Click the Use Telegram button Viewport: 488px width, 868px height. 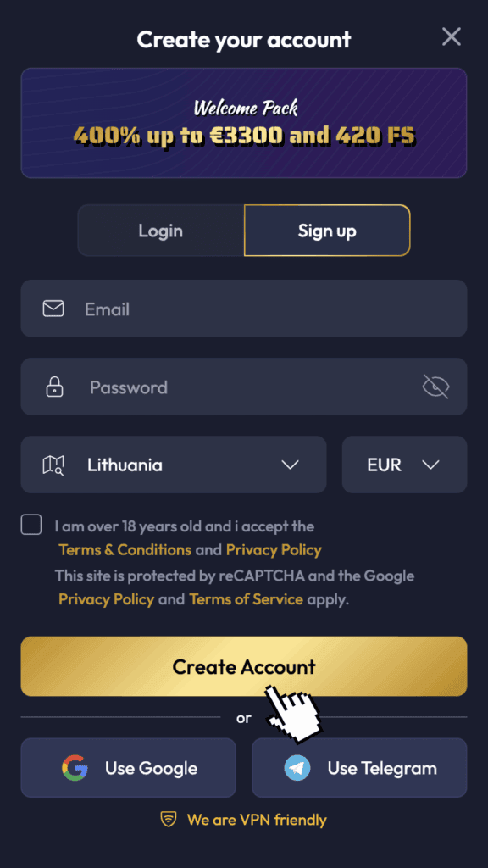pyautogui.click(x=359, y=768)
